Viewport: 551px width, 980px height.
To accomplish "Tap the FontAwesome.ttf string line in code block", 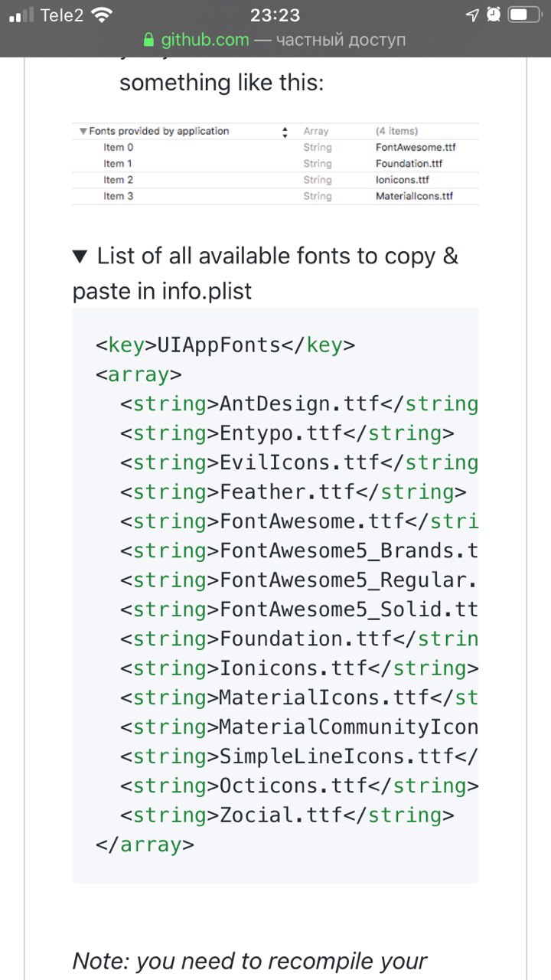I will pyautogui.click(x=299, y=521).
